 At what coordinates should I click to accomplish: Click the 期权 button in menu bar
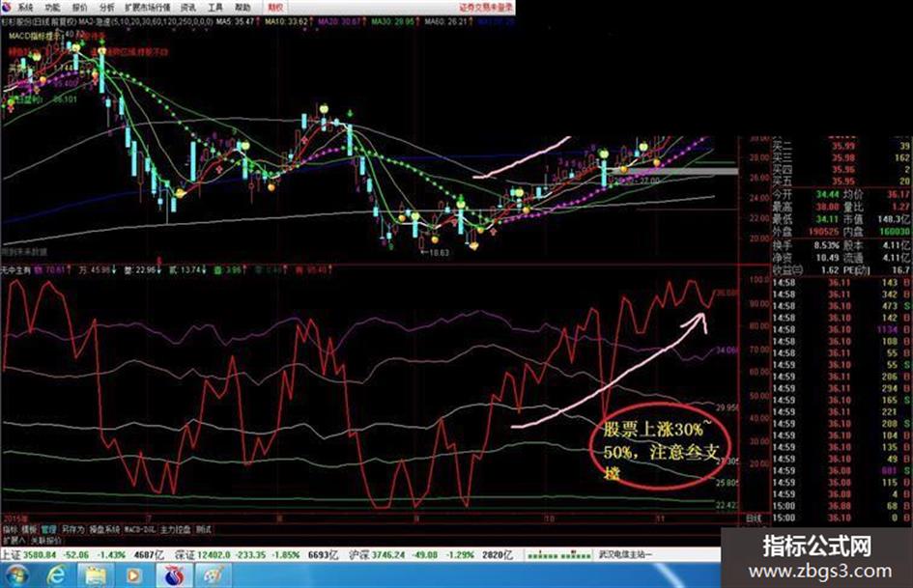pyautogui.click(x=274, y=8)
